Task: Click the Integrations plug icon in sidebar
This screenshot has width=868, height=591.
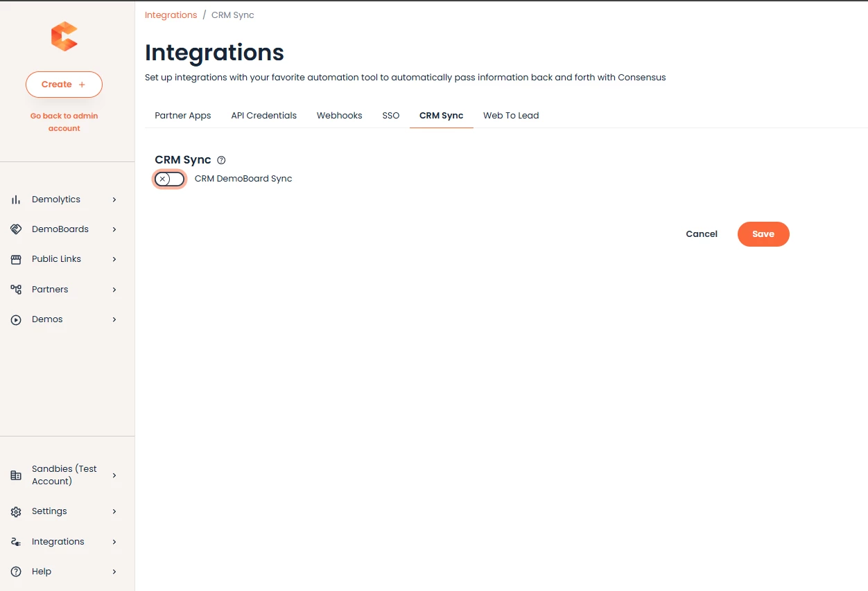Action: tap(16, 542)
